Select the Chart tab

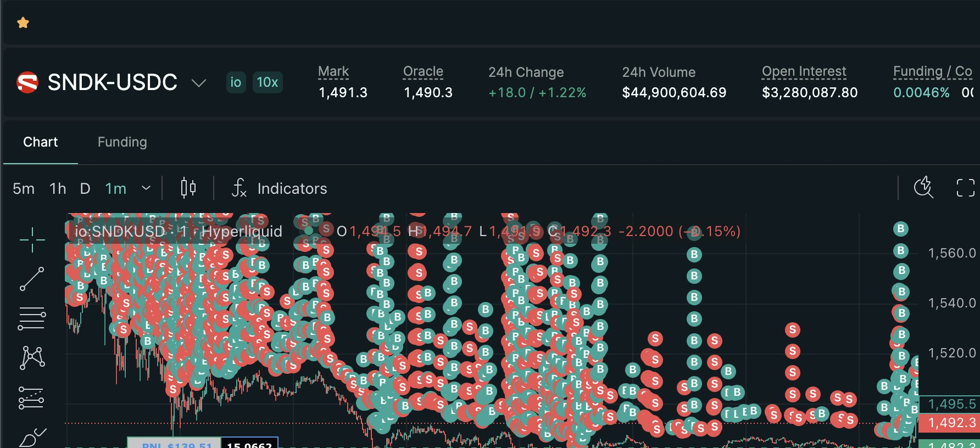(x=41, y=142)
